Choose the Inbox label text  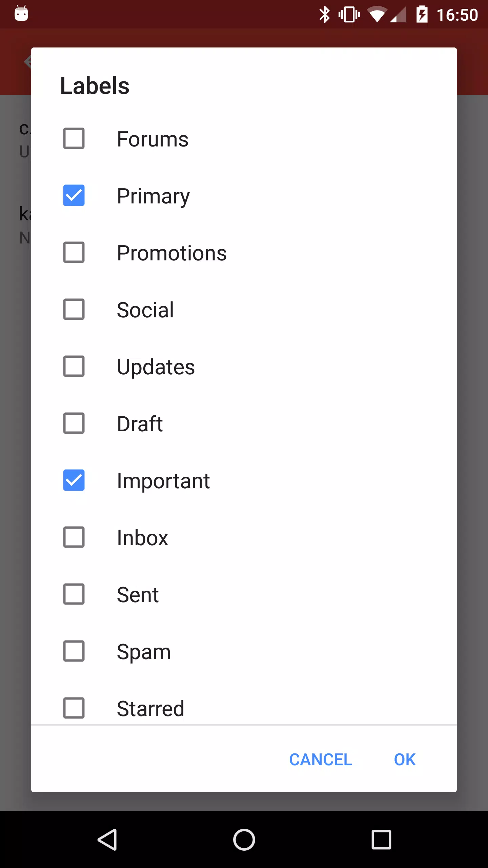[x=142, y=538]
